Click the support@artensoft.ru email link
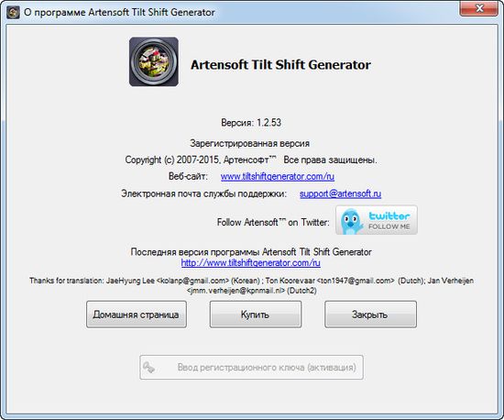The width and height of the screenshot is (504, 420). pos(340,193)
